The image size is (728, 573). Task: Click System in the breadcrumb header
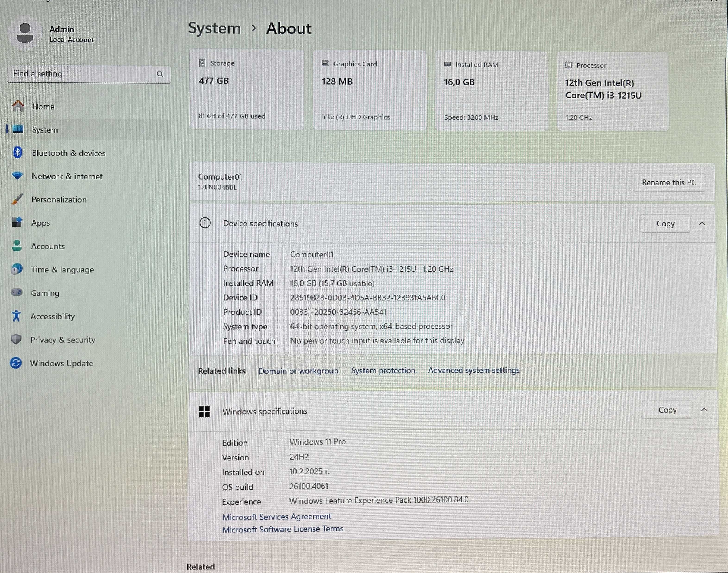click(x=214, y=28)
